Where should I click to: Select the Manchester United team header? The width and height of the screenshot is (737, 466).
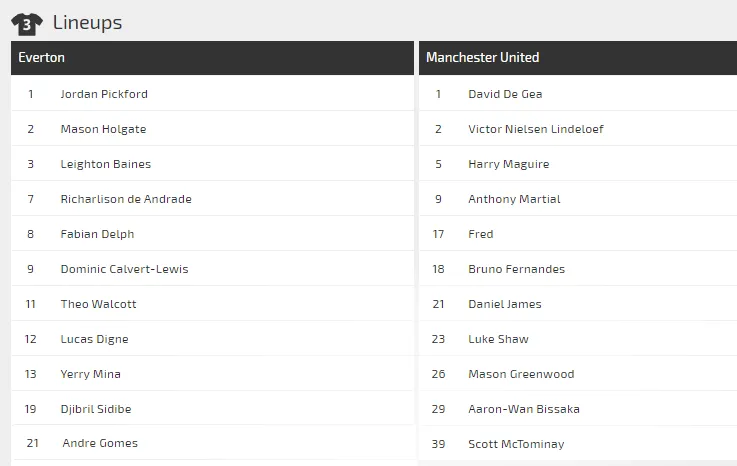pos(482,58)
